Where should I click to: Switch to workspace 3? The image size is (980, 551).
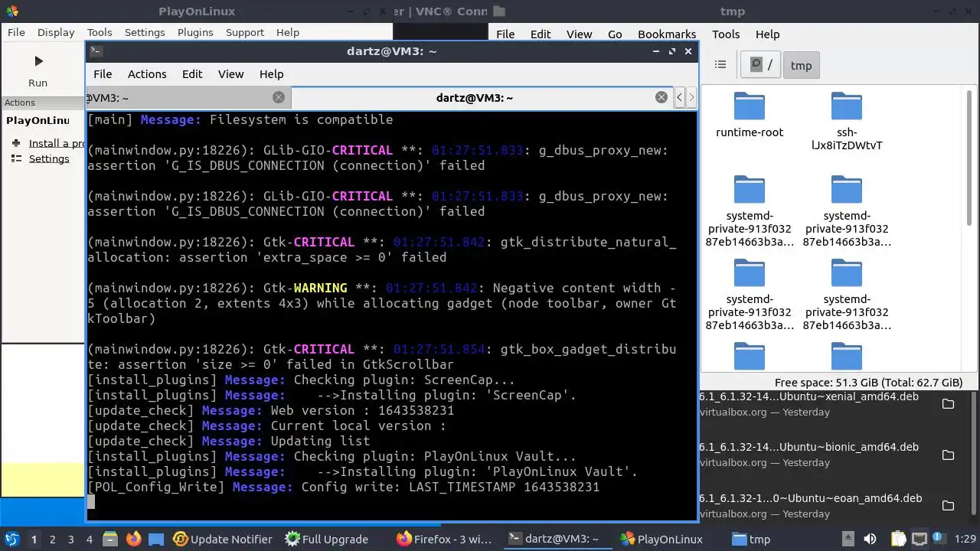tap(70, 539)
